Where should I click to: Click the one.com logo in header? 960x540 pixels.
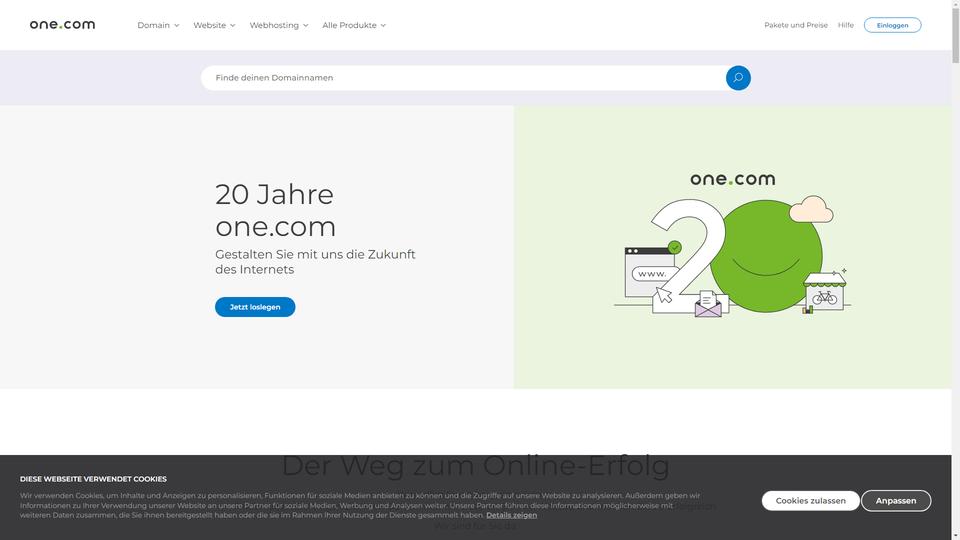62,24
